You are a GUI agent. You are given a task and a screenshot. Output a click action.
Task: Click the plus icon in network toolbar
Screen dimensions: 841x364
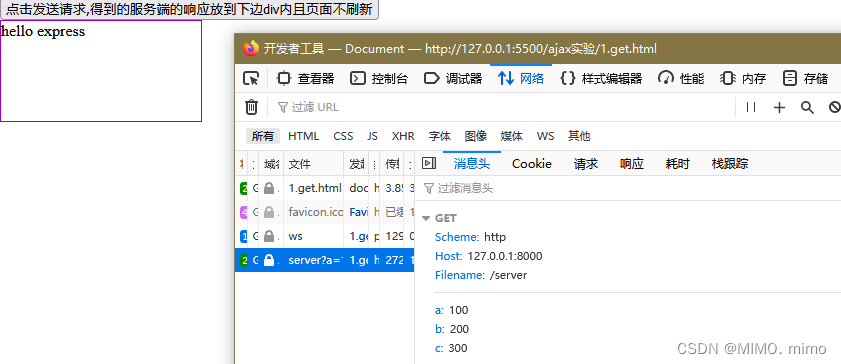pos(779,107)
